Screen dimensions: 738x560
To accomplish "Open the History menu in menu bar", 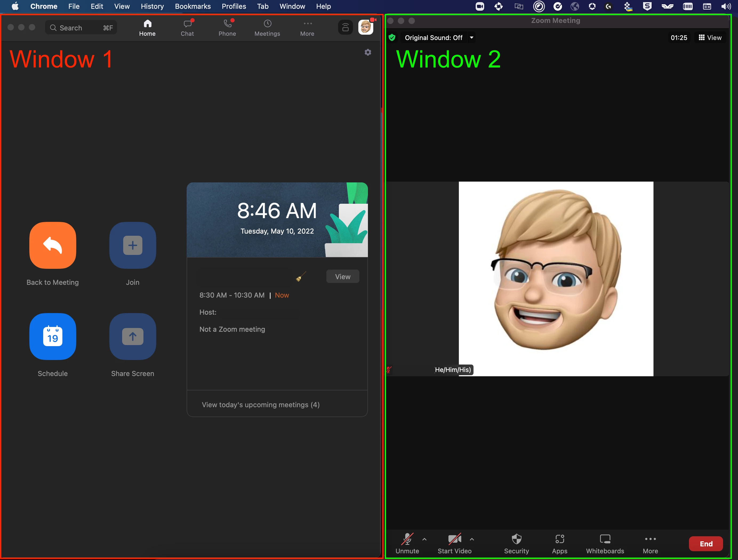I will tap(152, 6).
